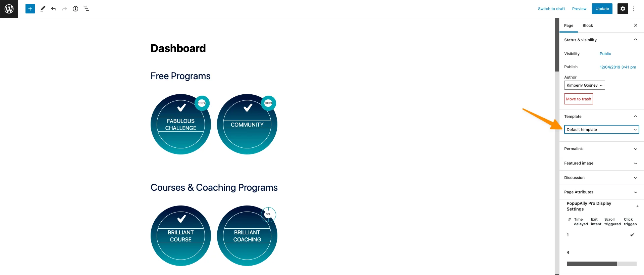The image size is (644, 275).
Task: Open the block inserter plus button
Action: pyautogui.click(x=30, y=9)
